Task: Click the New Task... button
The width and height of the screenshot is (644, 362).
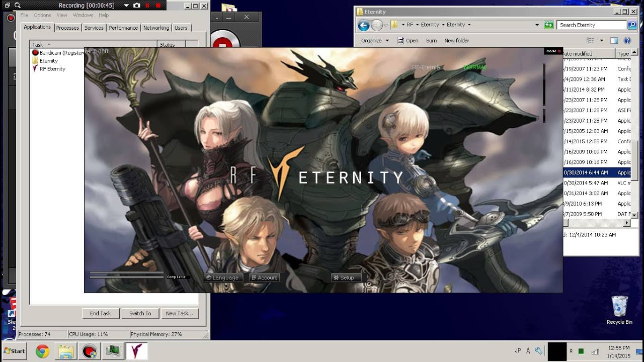Action: (180, 313)
